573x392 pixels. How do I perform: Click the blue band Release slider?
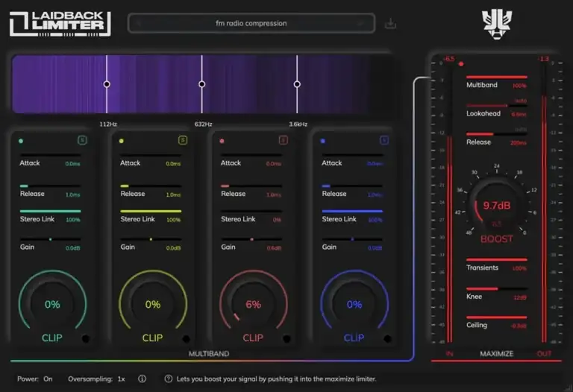(x=352, y=186)
